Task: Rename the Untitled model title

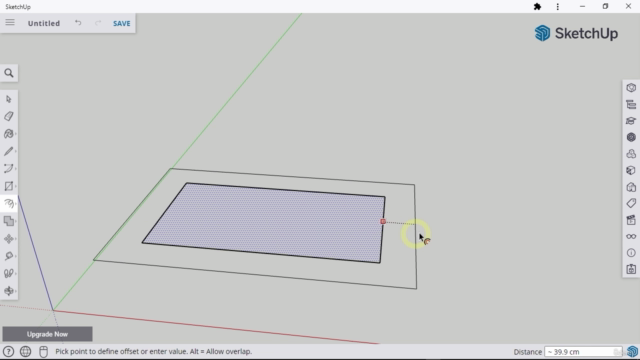Action: 44,23
